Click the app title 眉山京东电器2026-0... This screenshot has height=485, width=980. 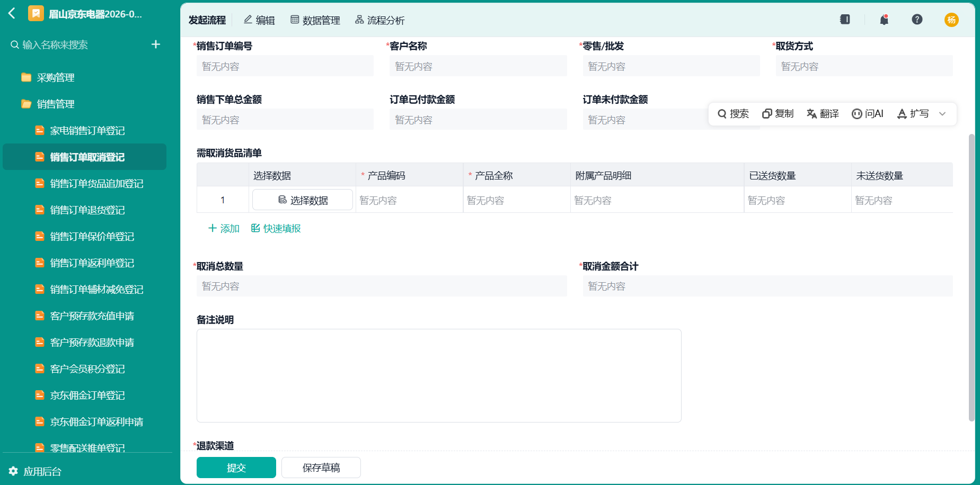95,14
